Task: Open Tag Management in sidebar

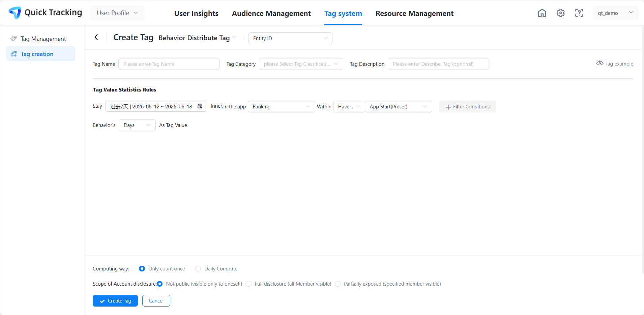Action: (40, 38)
